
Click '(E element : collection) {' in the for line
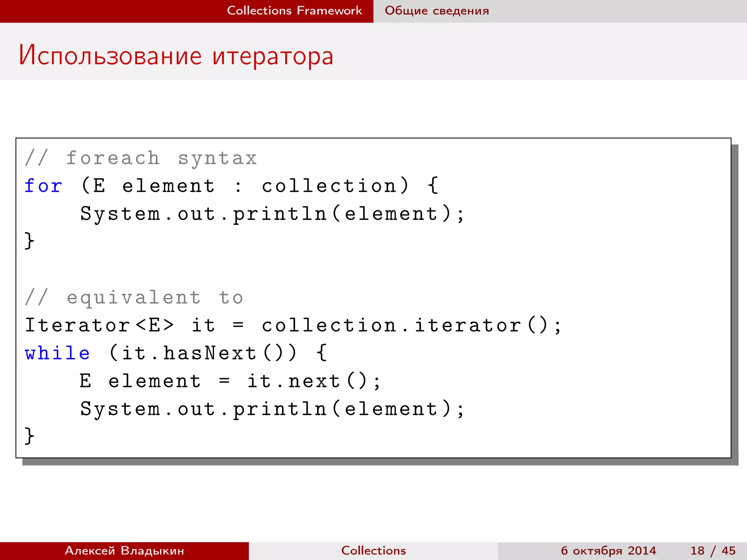tap(259, 186)
